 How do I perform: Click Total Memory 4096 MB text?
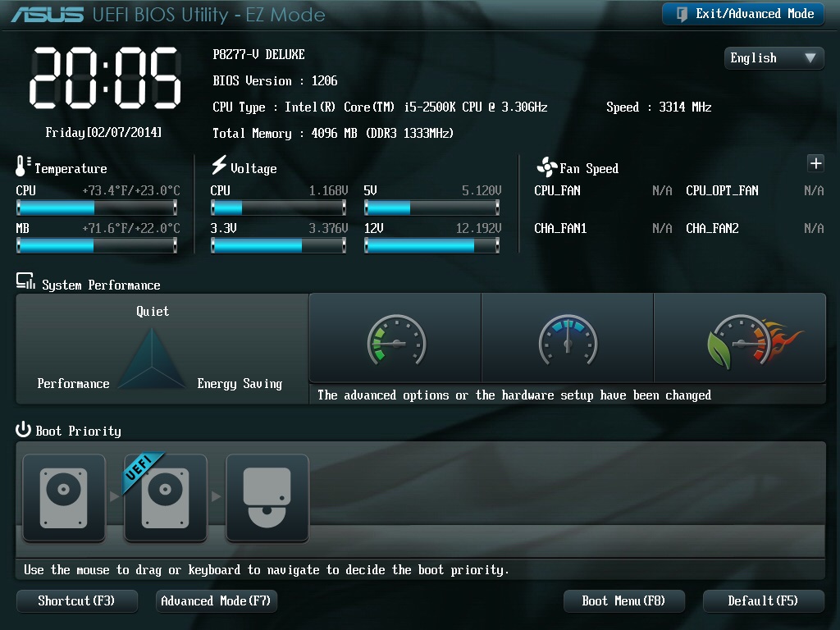(x=333, y=134)
